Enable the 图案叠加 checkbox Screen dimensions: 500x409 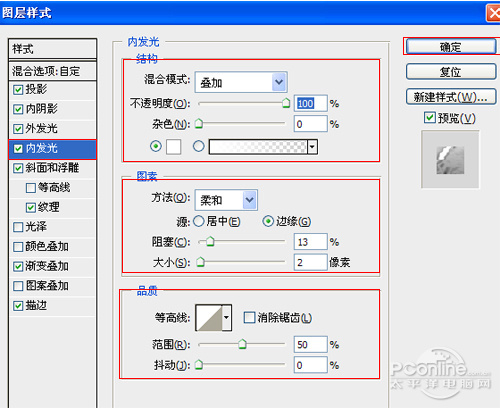18,286
